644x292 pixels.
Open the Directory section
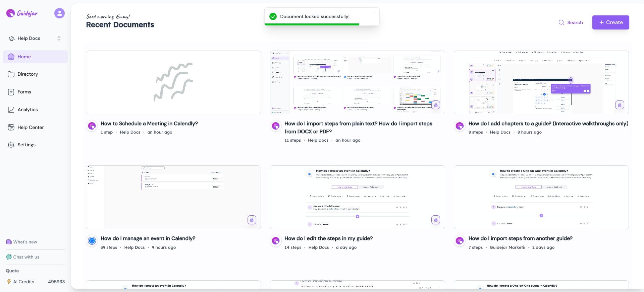35,74
